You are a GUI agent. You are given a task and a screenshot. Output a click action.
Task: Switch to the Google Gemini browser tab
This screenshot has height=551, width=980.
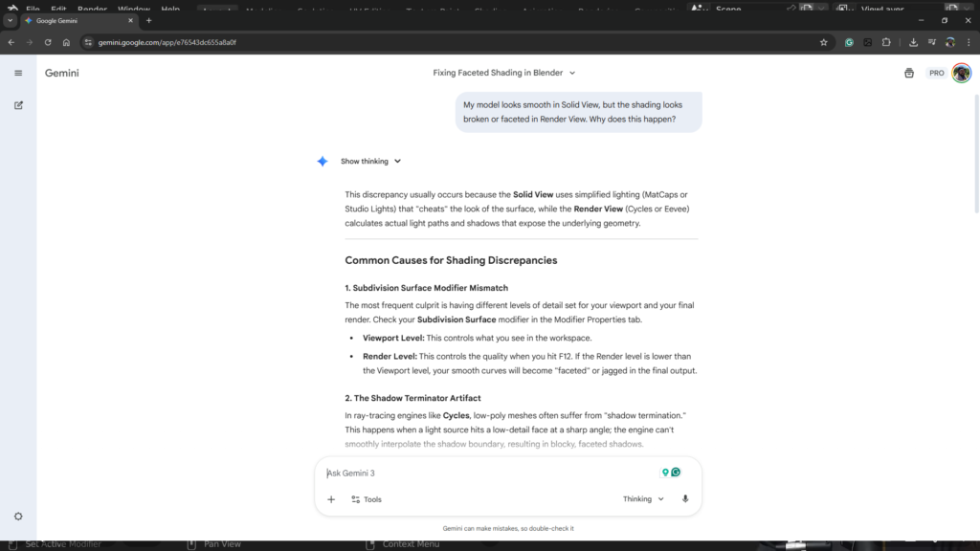click(x=77, y=20)
